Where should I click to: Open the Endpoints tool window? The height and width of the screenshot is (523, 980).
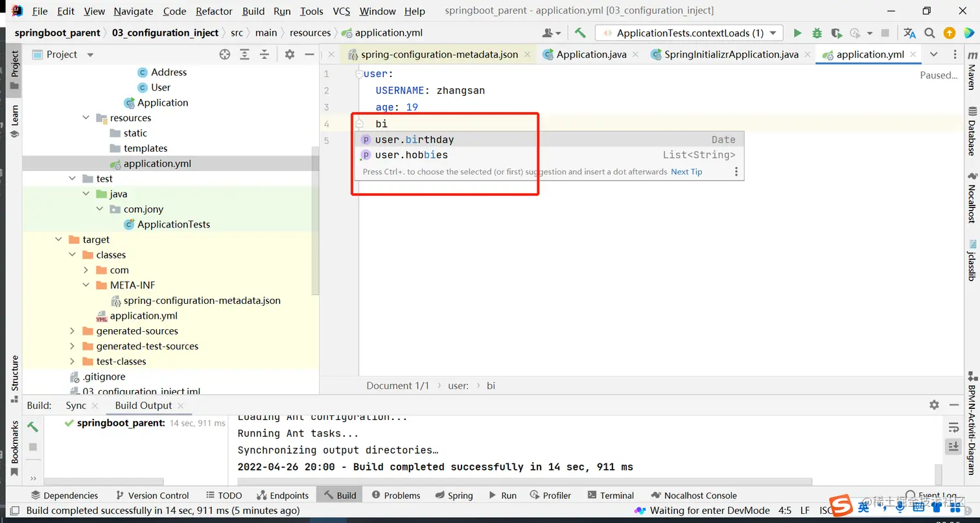[x=283, y=495]
